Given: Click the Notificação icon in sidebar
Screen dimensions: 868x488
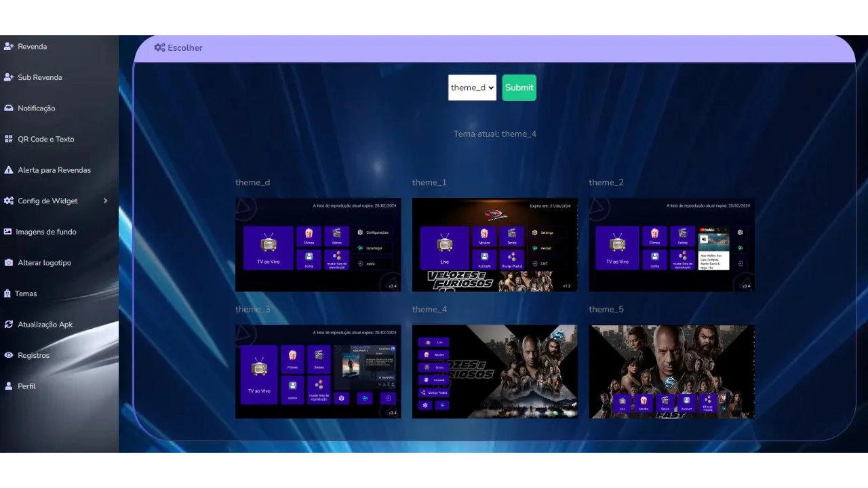Looking at the screenshot, I should click(8, 108).
